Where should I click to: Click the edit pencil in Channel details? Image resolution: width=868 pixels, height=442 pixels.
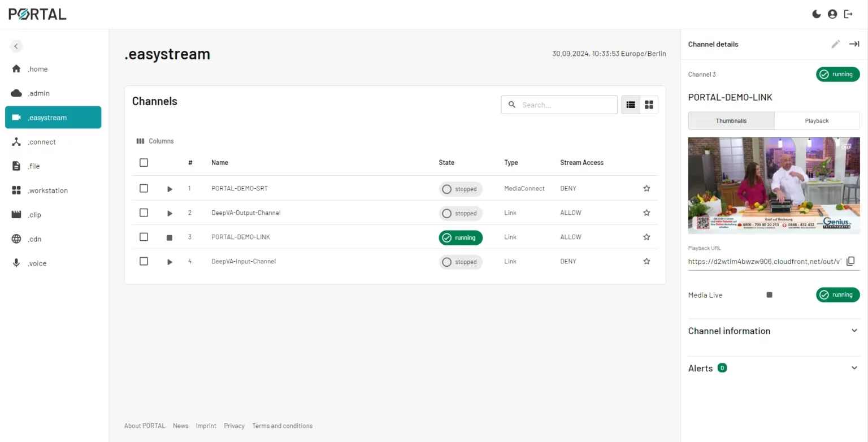tap(835, 44)
